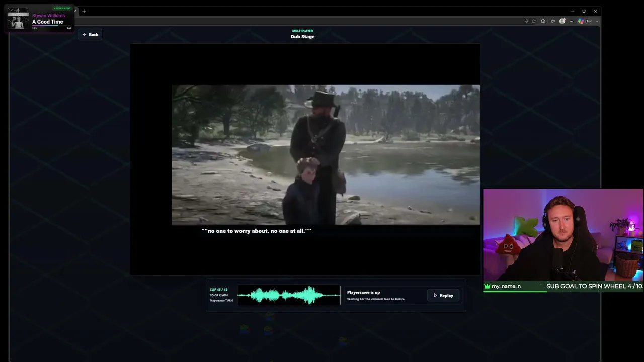Screen dimensions: 644x362
Task: Open the Copilot Chat button
Action: tap(585, 21)
